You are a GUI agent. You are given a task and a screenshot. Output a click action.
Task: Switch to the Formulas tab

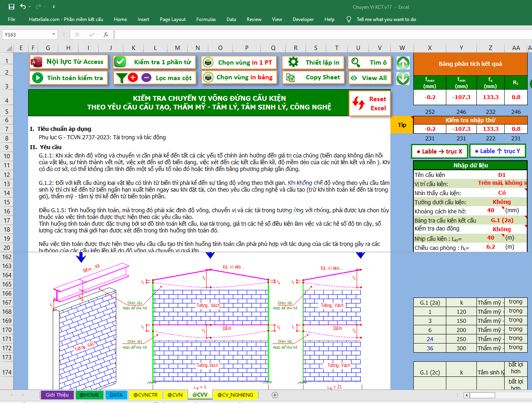click(x=206, y=19)
